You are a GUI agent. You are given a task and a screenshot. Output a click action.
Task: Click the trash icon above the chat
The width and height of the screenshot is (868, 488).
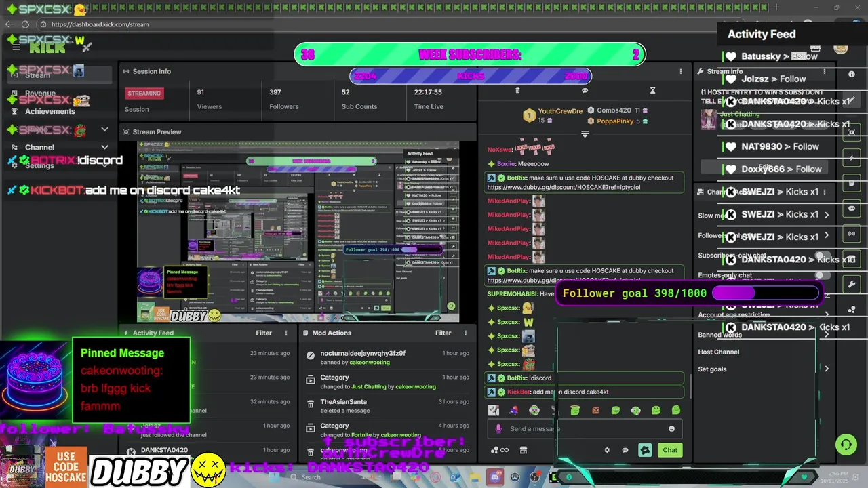tap(517, 90)
